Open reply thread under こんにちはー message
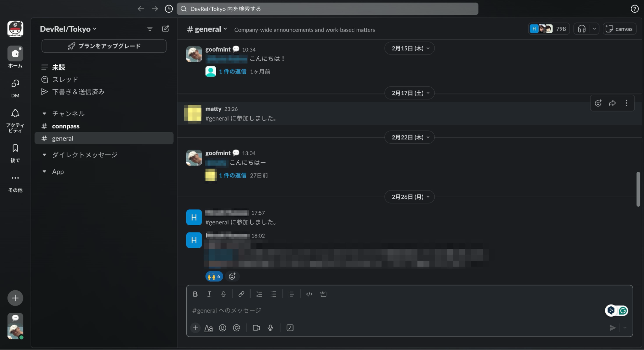 pos(233,176)
